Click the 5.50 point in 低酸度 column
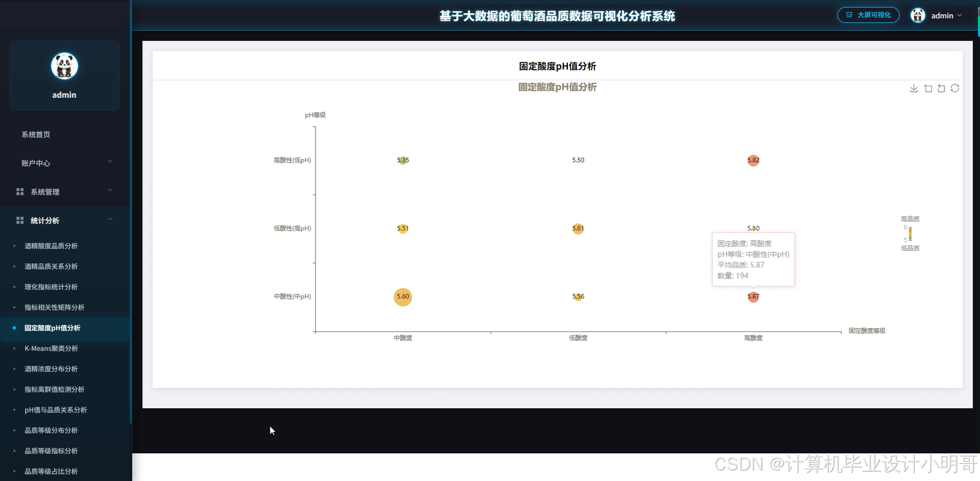 click(578, 160)
